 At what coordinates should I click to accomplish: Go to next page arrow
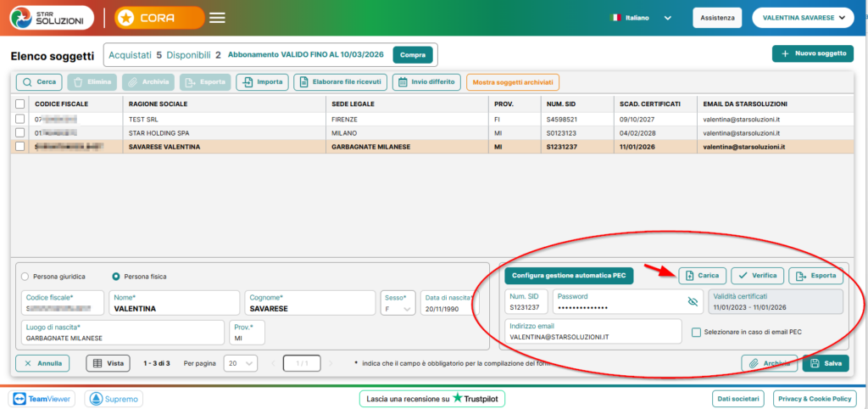(331, 363)
